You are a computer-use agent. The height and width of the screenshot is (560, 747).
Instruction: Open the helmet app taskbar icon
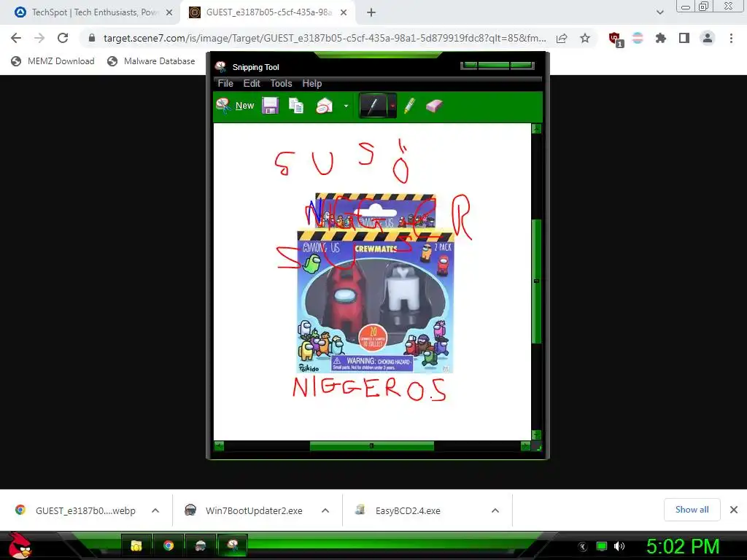[200, 545]
